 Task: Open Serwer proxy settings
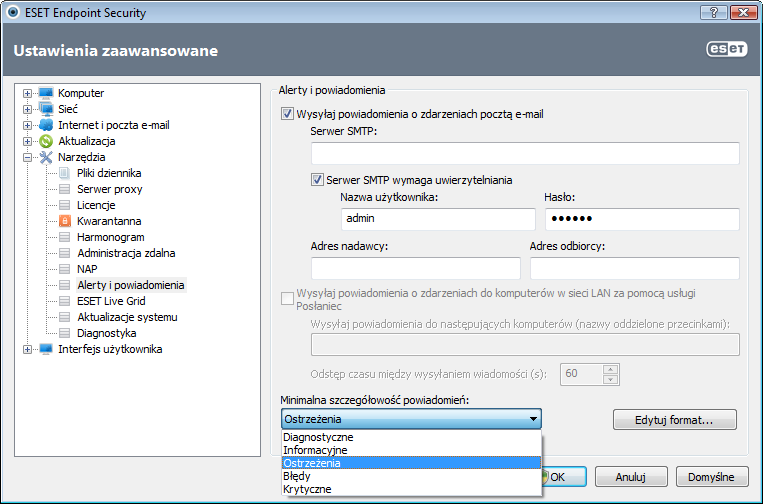109,189
